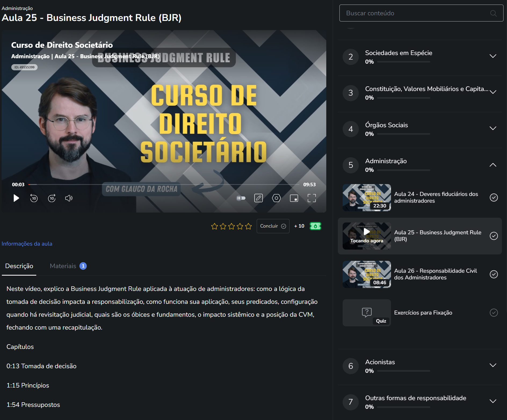Click the Concluir button
The height and width of the screenshot is (420, 507).
(x=273, y=226)
